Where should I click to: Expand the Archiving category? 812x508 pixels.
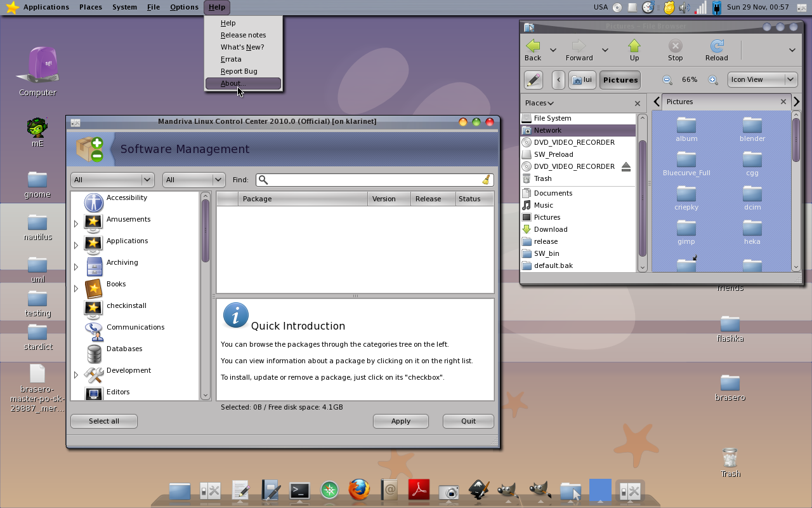(76, 267)
